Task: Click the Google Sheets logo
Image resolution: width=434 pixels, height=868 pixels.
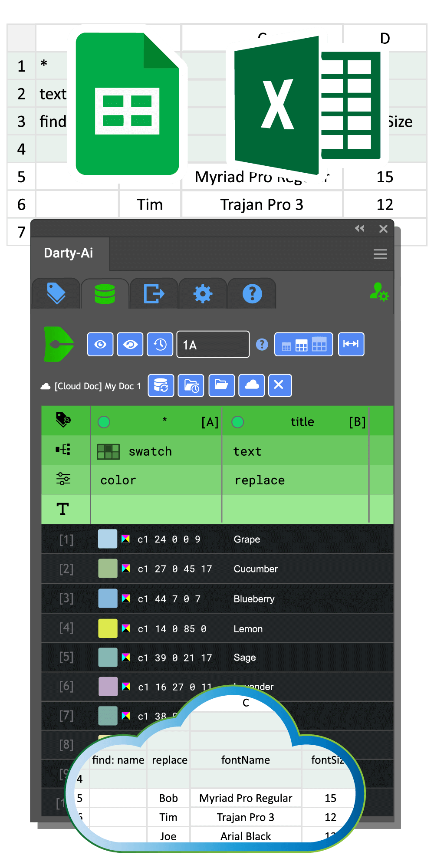Action: pyautogui.click(x=127, y=104)
